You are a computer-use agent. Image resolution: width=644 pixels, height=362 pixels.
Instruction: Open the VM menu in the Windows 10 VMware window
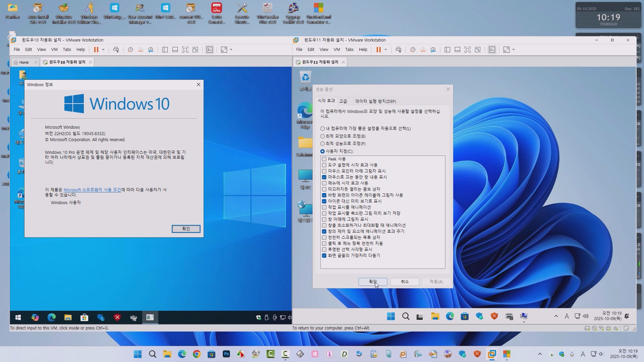(54, 50)
